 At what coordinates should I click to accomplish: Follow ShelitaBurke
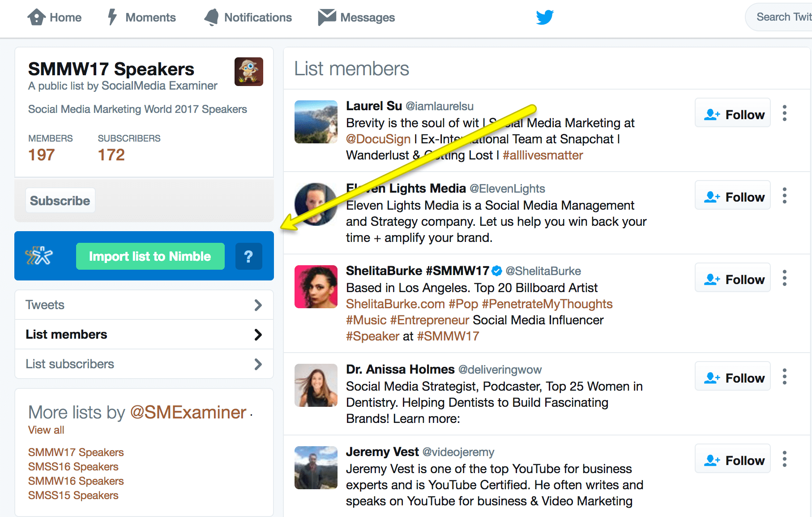tap(733, 280)
